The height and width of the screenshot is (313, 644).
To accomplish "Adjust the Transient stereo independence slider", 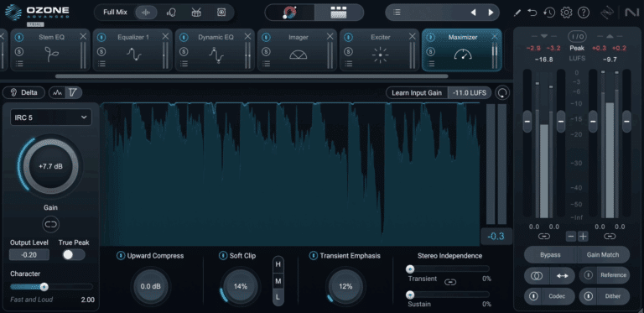I will [410, 269].
